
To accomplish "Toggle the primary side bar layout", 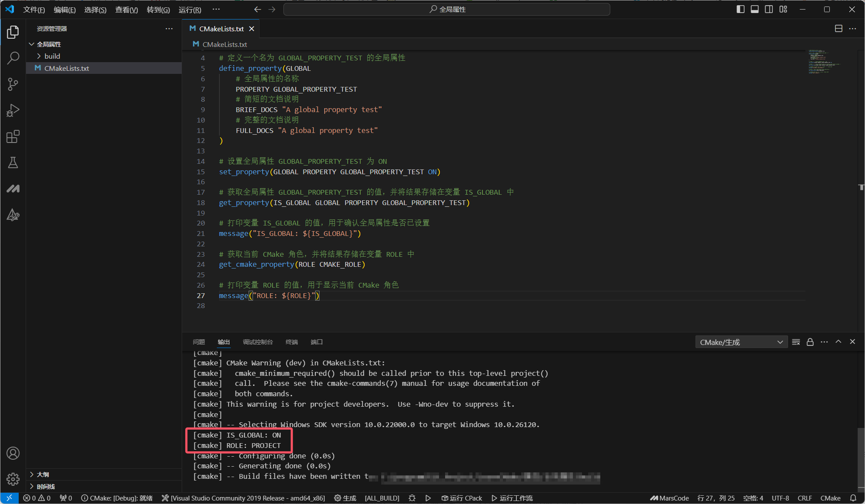I will pos(741,9).
